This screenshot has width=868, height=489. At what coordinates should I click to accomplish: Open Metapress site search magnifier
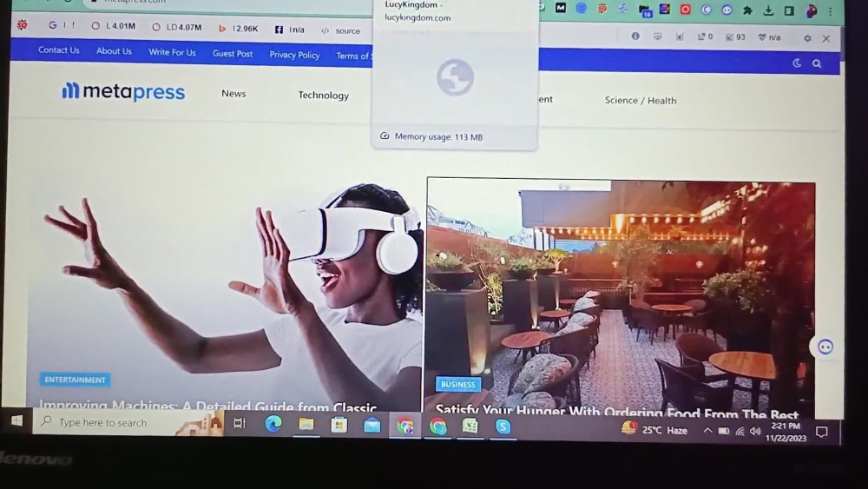pos(817,63)
